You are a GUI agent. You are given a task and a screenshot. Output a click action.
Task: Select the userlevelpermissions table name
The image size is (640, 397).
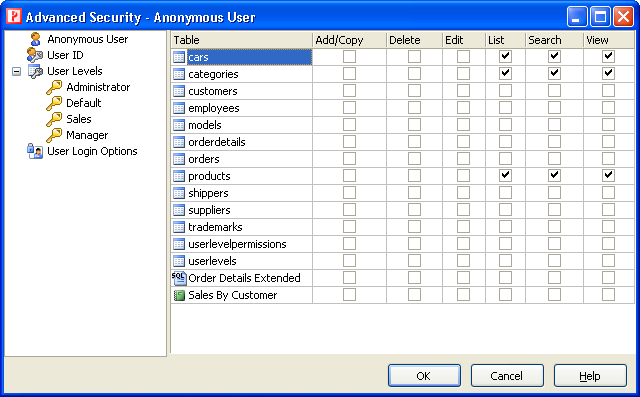(237, 244)
